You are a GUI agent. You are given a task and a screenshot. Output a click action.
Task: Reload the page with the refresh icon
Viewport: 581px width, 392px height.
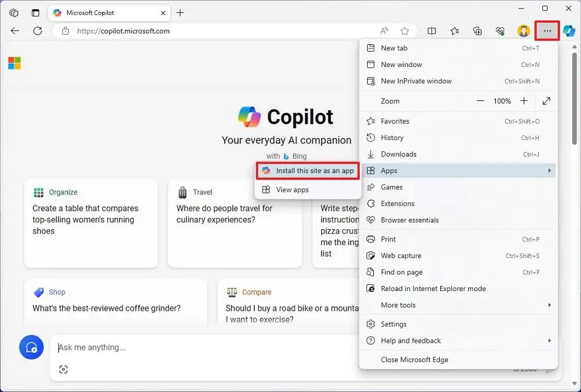pyautogui.click(x=37, y=31)
